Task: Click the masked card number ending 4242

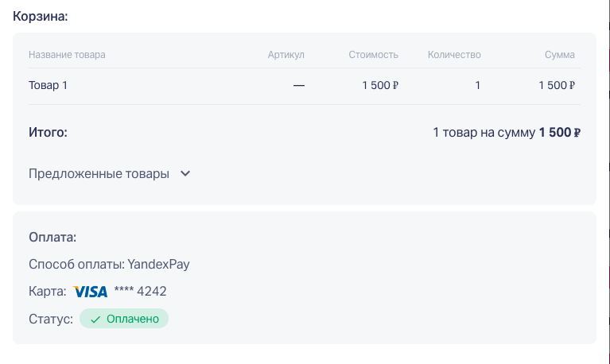Action: [x=140, y=291]
